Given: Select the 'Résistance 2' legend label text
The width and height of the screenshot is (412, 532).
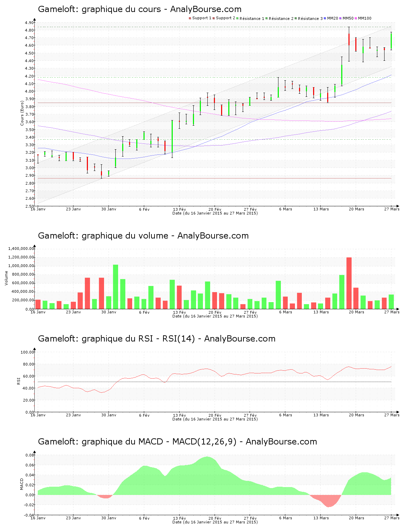Looking at the screenshot, I should pyautogui.click(x=281, y=18).
